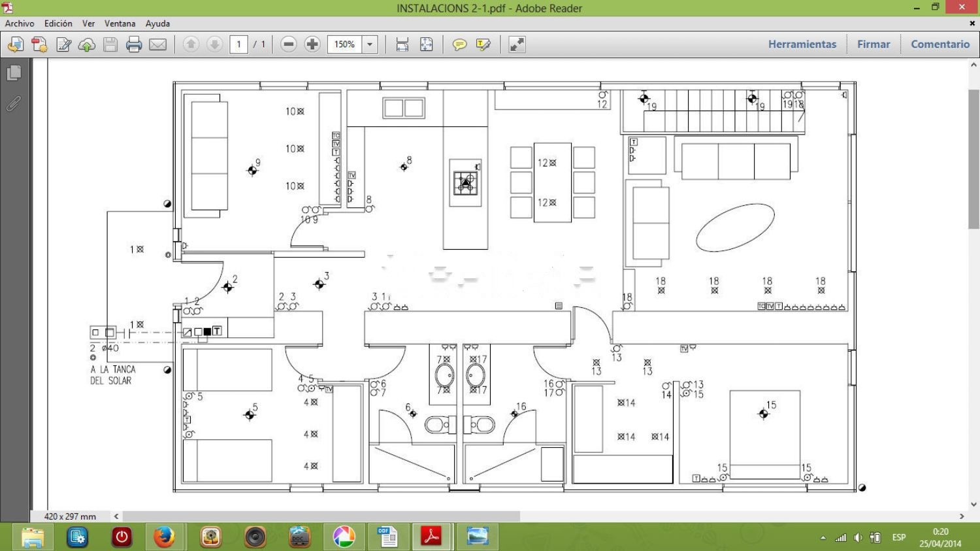Viewport: 980px width, 551px height.
Task: Select the highlight text tool
Action: click(x=483, y=44)
